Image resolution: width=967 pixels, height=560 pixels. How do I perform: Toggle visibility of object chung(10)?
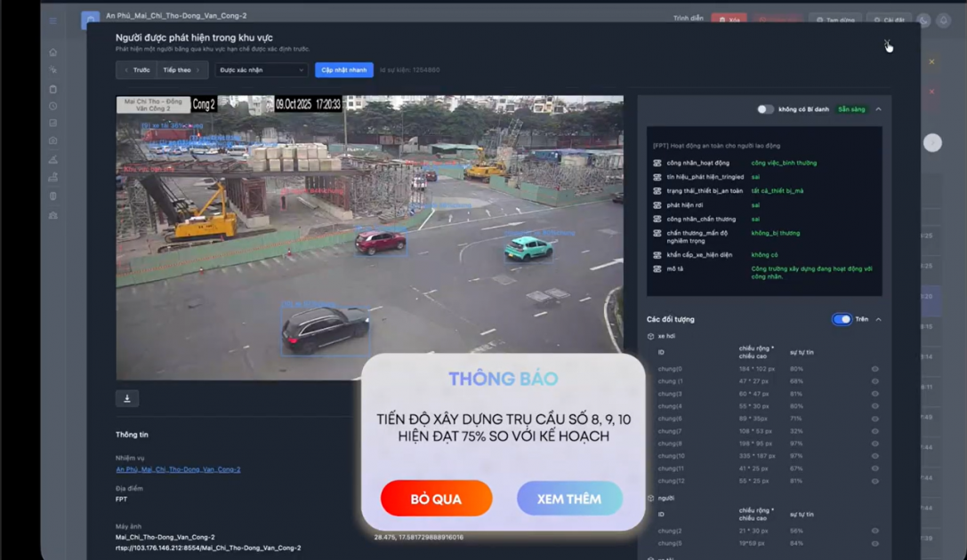[x=874, y=456]
